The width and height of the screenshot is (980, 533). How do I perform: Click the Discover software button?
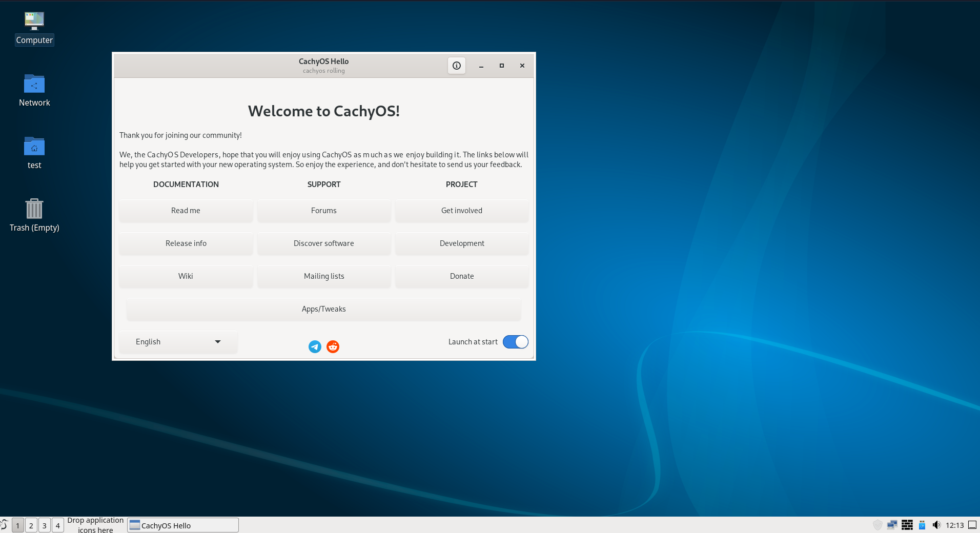point(323,243)
